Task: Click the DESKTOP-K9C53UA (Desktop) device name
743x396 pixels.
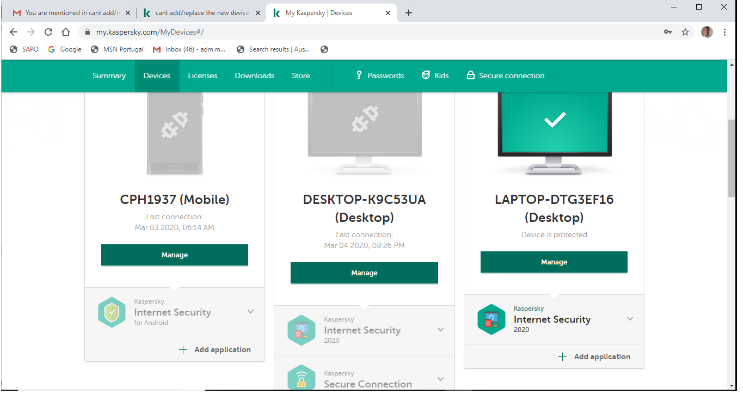Action: (364, 208)
